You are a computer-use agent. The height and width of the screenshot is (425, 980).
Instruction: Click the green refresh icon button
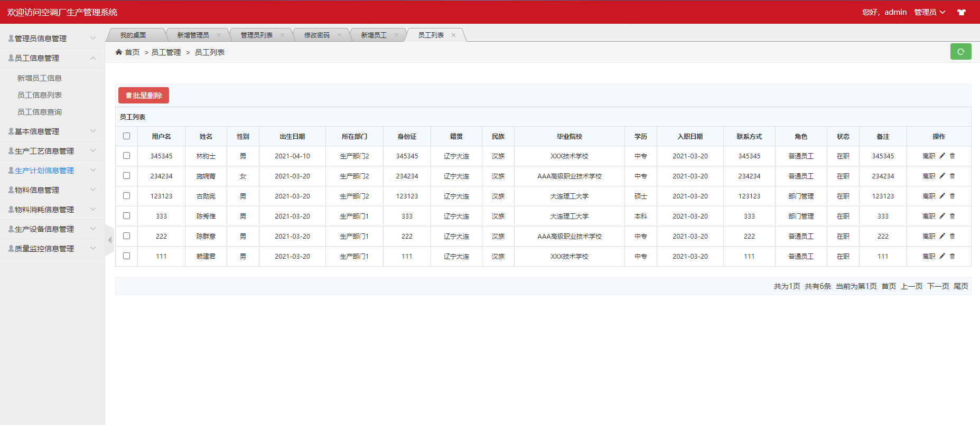960,52
